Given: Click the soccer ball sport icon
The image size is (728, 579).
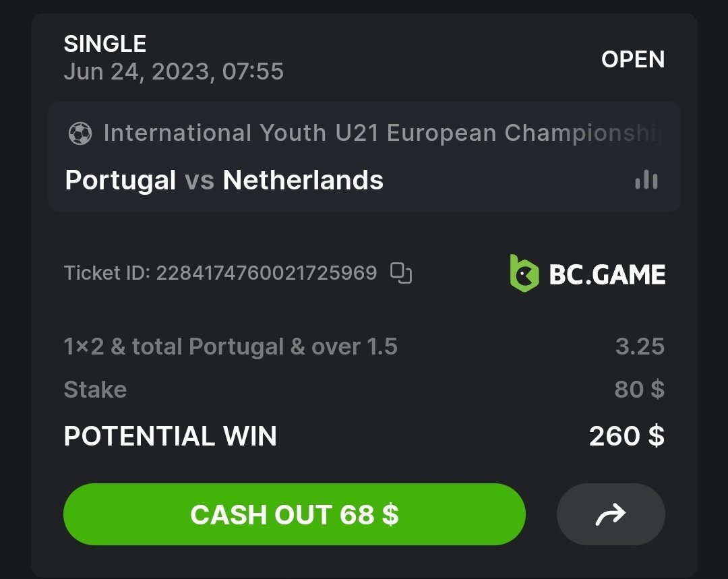Looking at the screenshot, I should tap(80, 133).
